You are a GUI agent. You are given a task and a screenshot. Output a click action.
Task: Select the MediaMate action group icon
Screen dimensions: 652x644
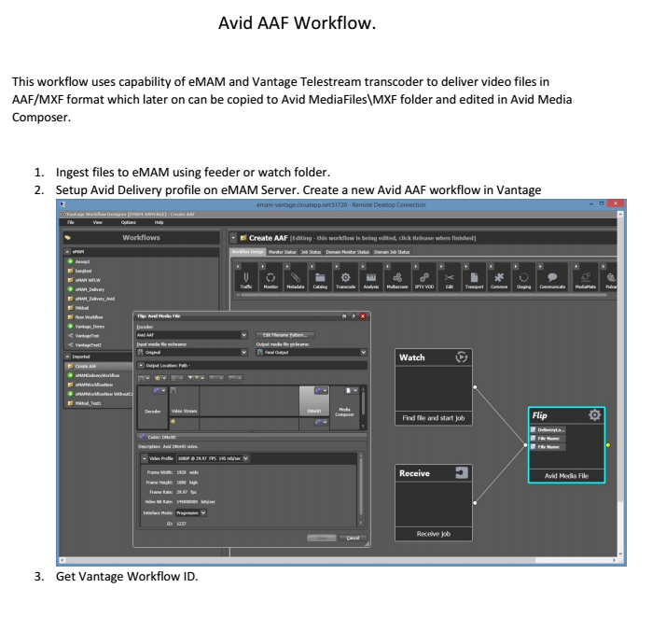(586, 278)
